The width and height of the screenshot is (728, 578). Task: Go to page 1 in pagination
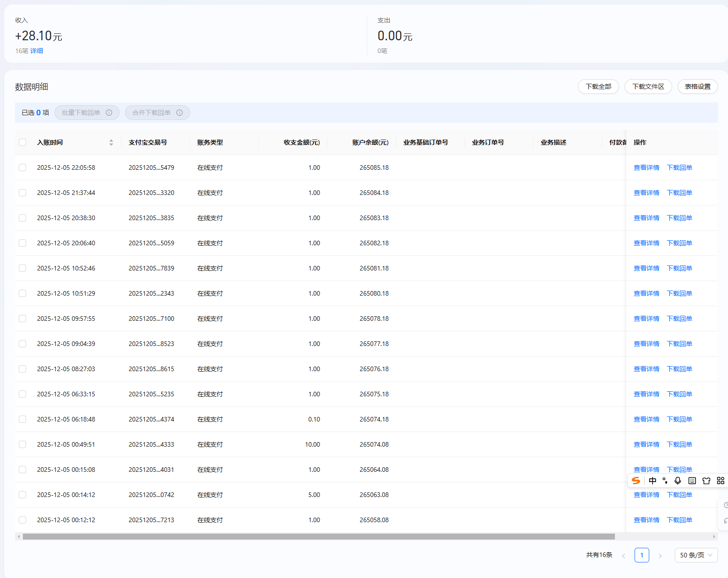click(641, 555)
